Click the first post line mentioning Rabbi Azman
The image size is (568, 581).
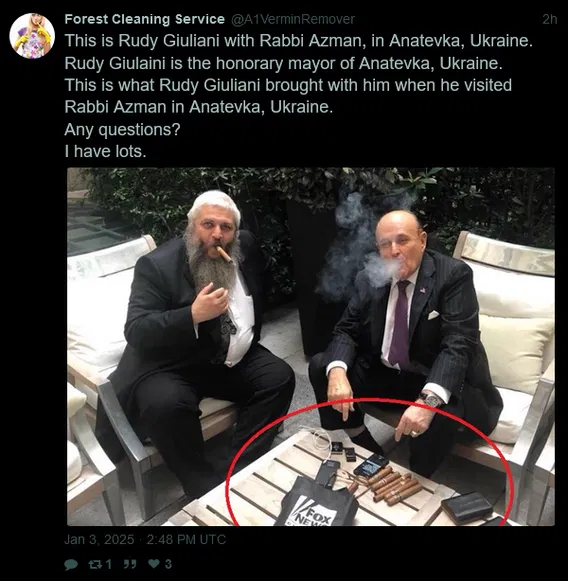pyautogui.click(x=299, y=41)
